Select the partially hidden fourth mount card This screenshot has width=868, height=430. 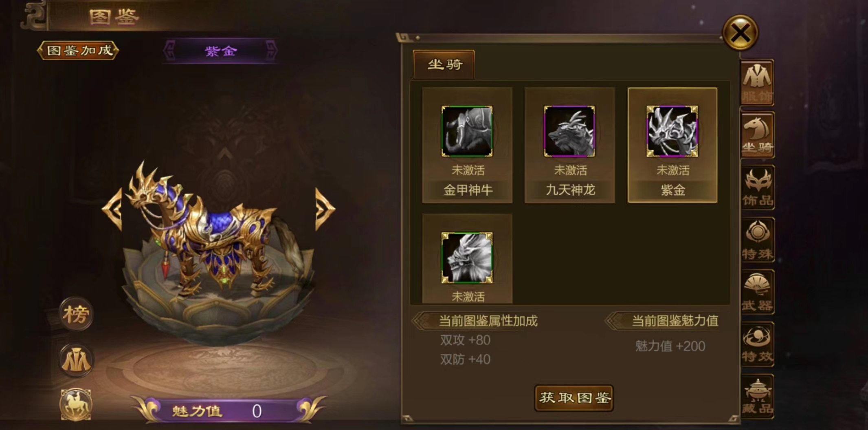tap(467, 259)
